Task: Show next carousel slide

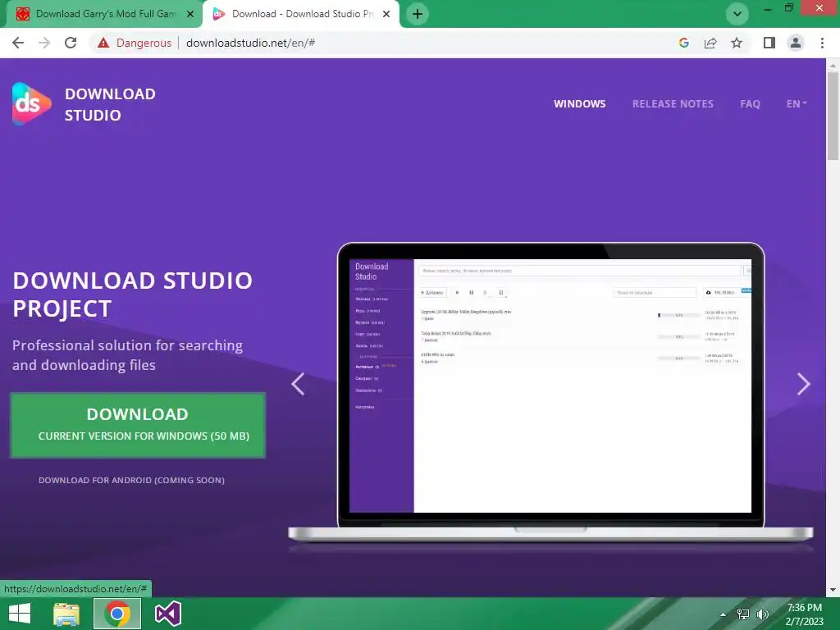Action: coord(804,384)
